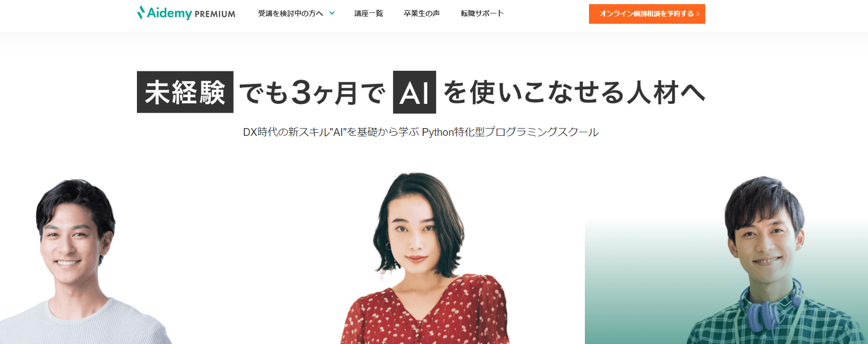Click the PREMIUM text in the logo
The height and width of the screenshot is (344, 868).
coord(215,14)
